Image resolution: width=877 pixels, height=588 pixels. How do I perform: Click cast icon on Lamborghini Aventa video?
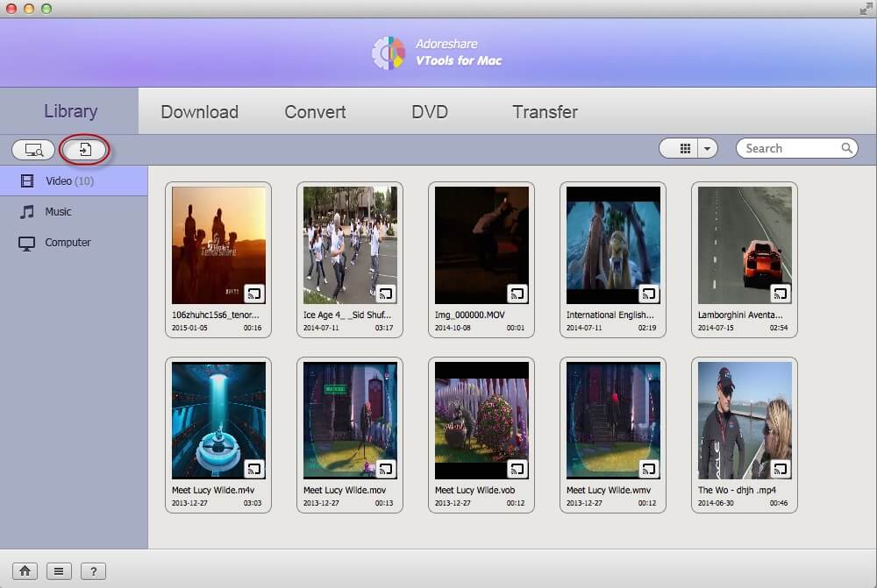[x=781, y=293]
